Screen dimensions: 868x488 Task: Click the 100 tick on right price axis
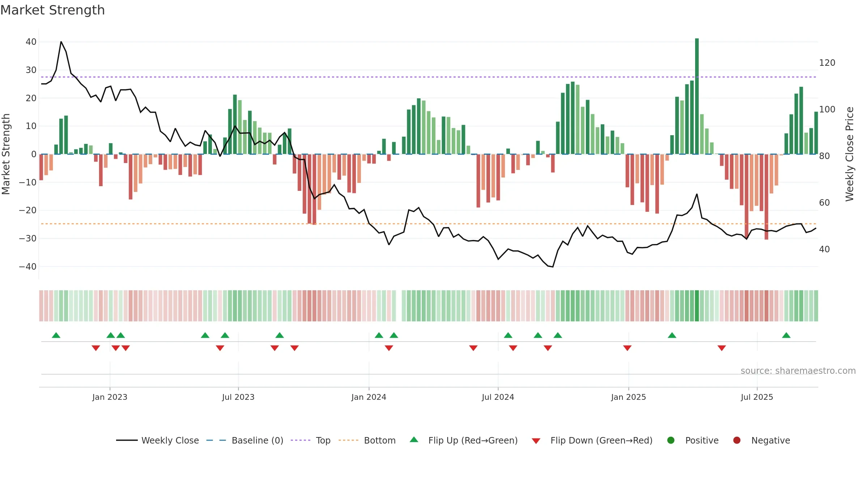tap(827, 110)
